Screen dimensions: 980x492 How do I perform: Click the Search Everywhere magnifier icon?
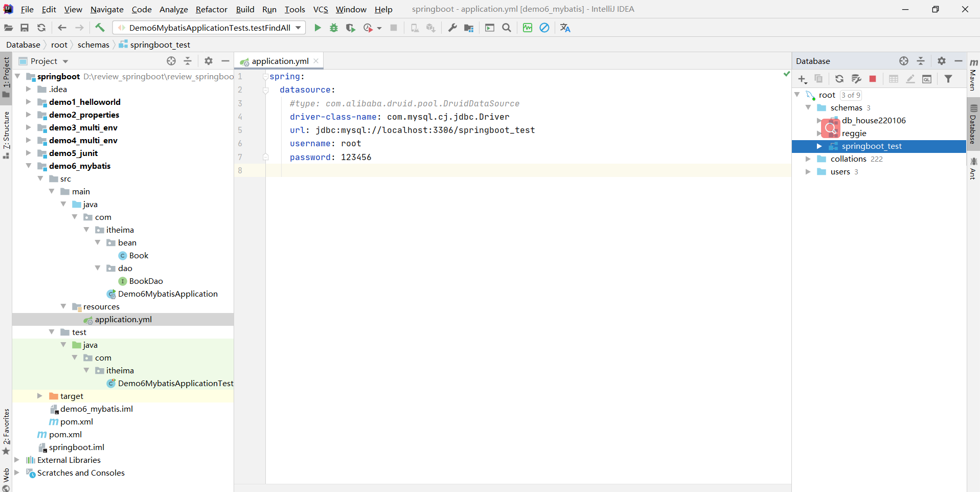pyautogui.click(x=507, y=28)
